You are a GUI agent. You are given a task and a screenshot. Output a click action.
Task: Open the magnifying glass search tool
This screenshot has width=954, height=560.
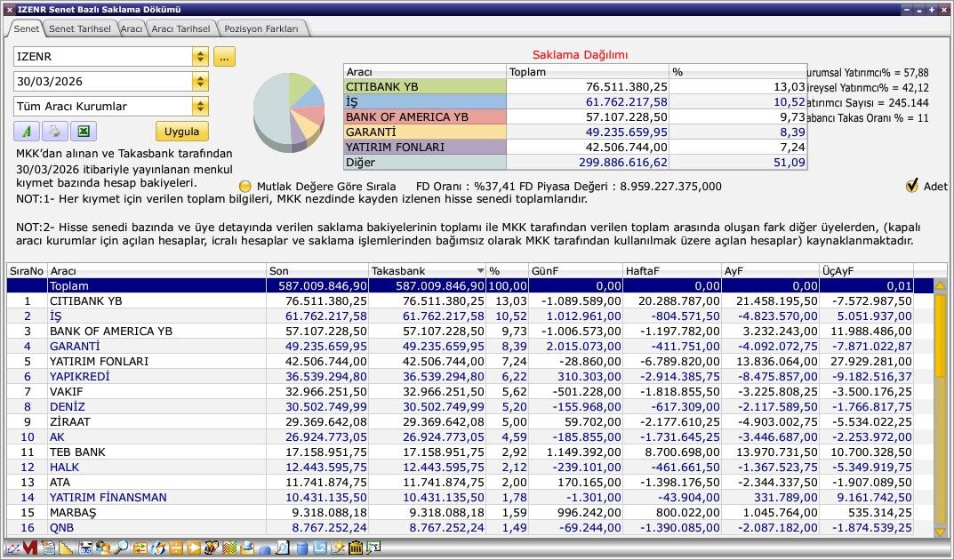(x=120, y=548)
